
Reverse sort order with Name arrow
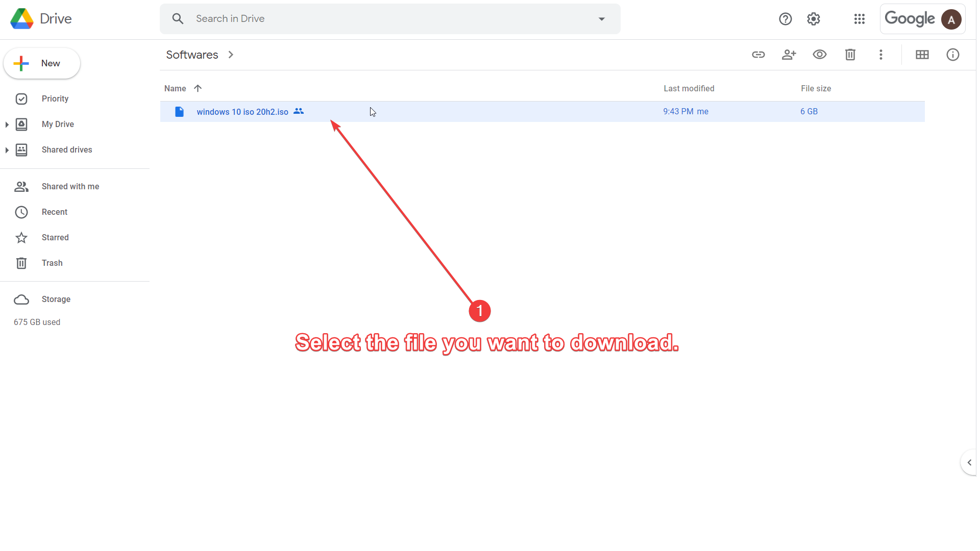198,88
